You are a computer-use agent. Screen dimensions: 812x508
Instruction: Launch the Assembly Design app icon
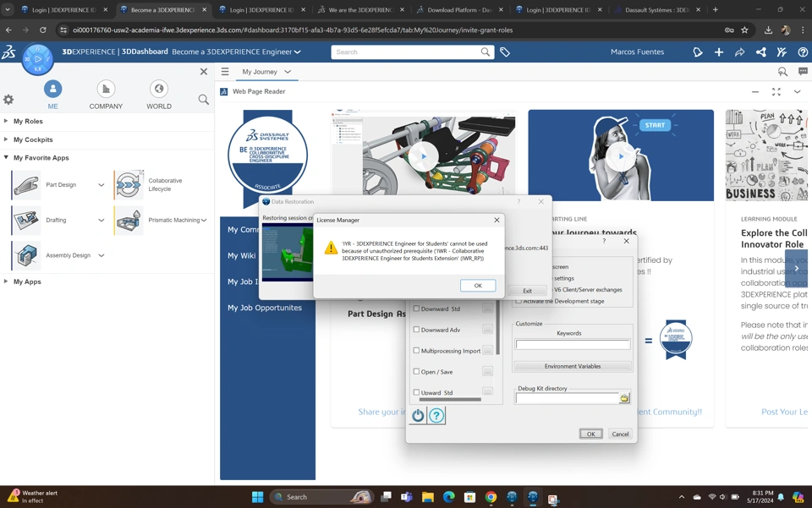coord(26,255)
